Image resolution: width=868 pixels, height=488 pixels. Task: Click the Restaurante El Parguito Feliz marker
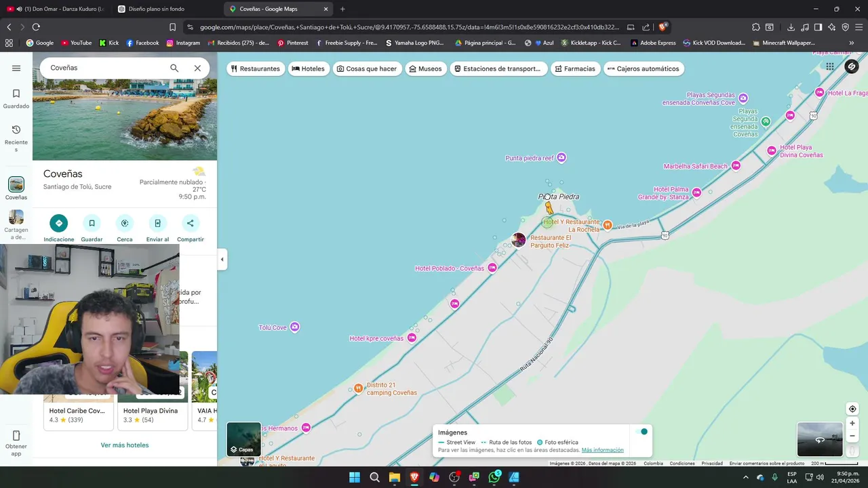(518, 240)
